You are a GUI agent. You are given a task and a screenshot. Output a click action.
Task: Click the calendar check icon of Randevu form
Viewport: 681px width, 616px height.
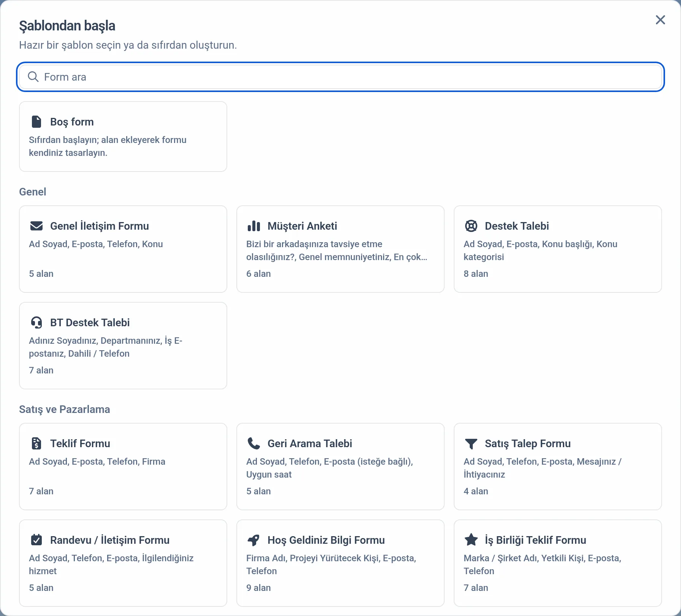pos(36,540)
